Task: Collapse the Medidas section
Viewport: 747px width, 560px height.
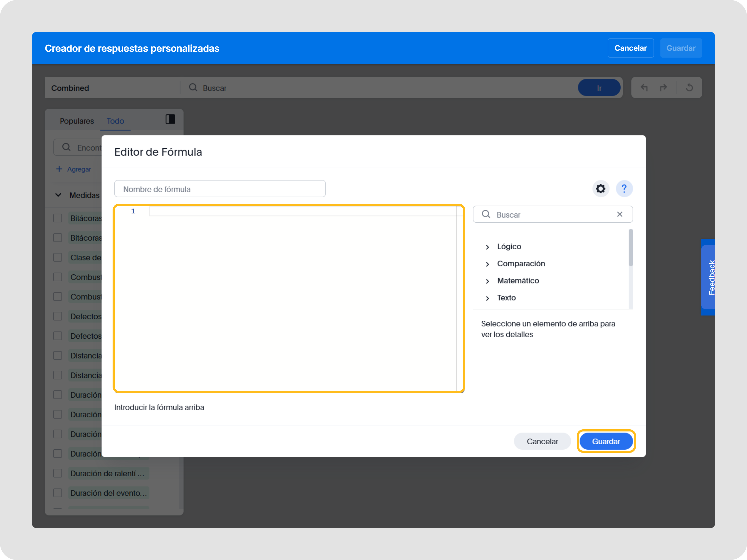Action: (58, 195)
